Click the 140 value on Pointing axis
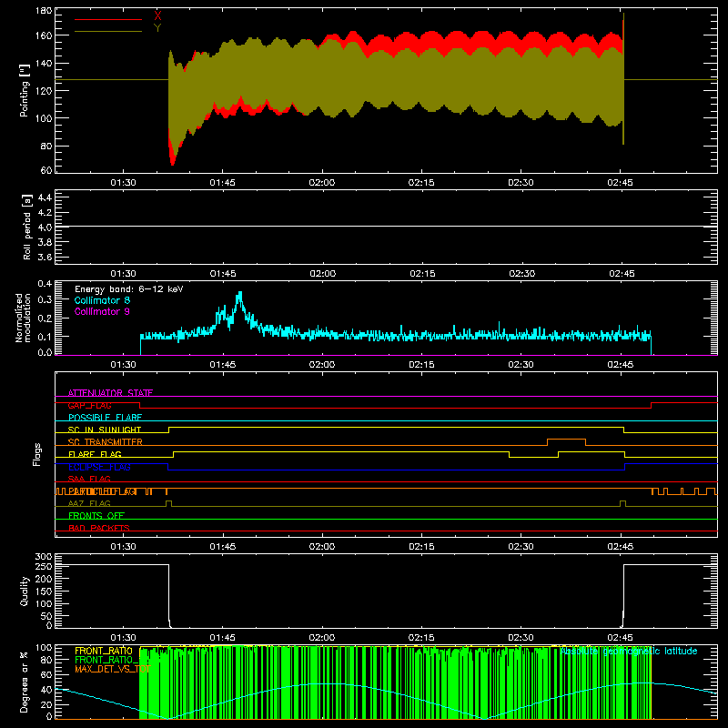This screenshot has width=728, height=728. [44, 63]
